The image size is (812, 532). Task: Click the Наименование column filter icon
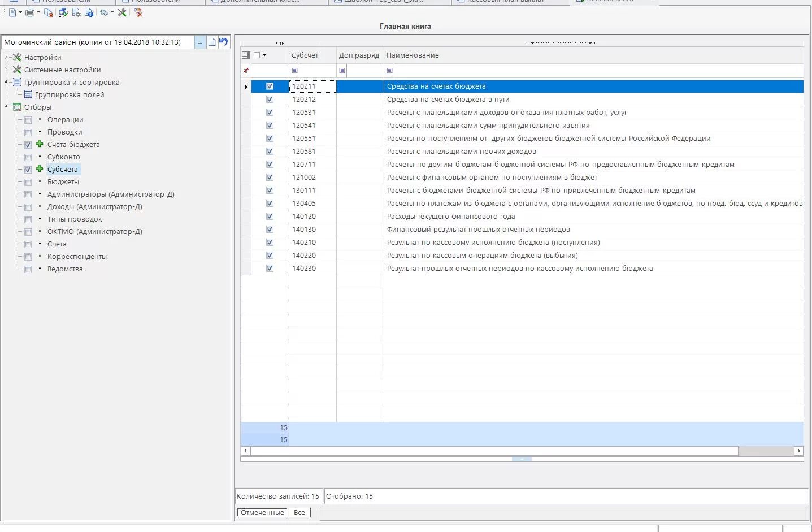389,71
